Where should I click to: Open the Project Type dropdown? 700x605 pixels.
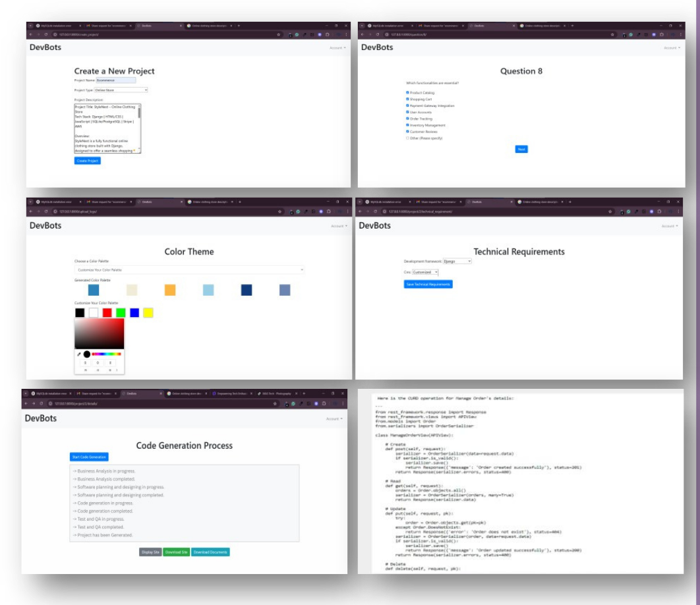121,90
